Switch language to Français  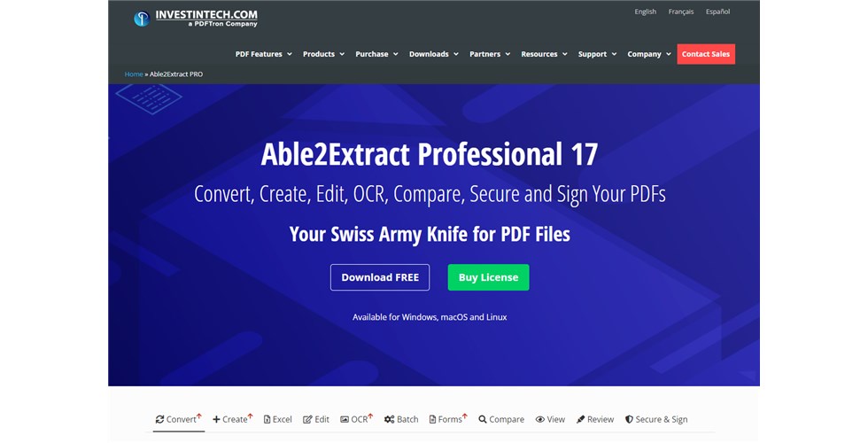tap(681, 12)
